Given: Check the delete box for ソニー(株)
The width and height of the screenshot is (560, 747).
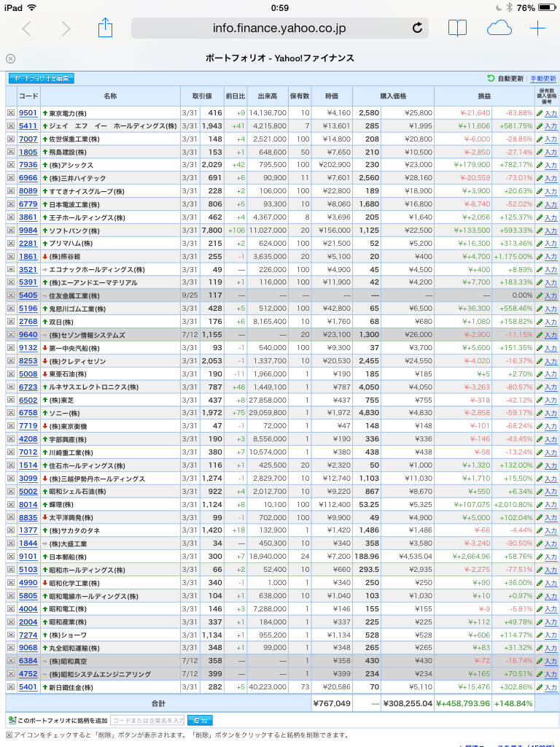Looking at the screenshot, I should point(10,413).
